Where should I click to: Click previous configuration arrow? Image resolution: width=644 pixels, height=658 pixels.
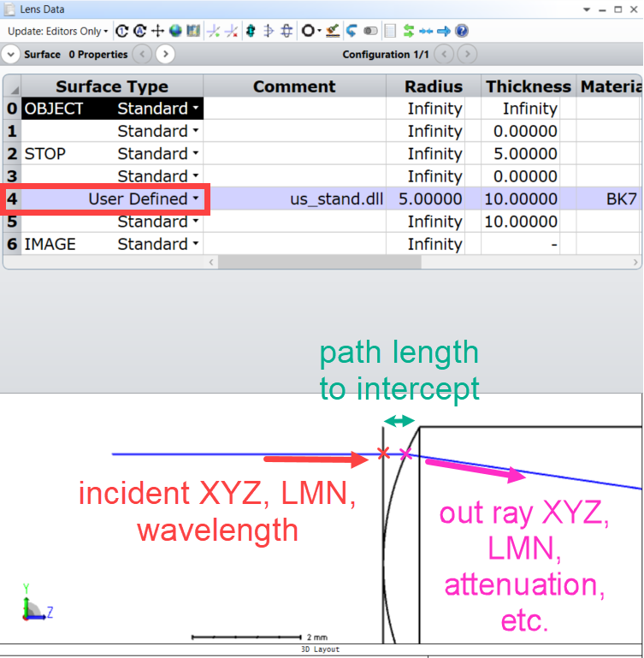[444, 54]
